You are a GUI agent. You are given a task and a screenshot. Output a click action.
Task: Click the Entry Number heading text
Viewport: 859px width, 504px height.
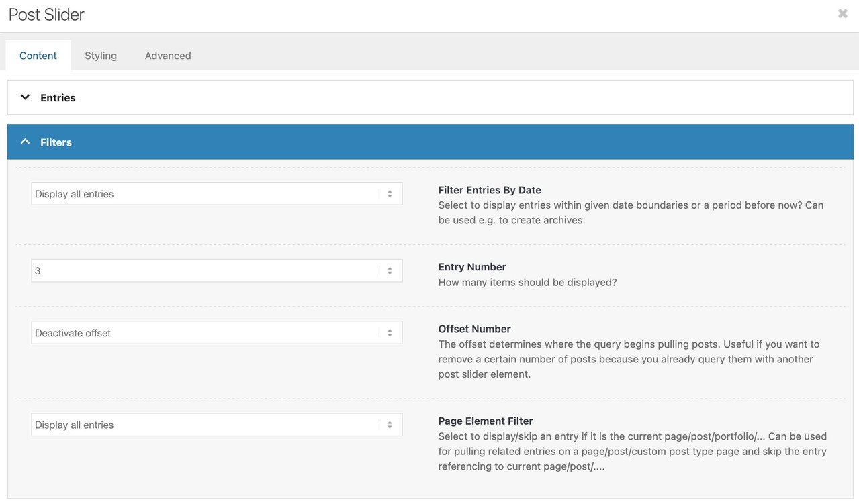pyautogui.click(x=472, y=267)
